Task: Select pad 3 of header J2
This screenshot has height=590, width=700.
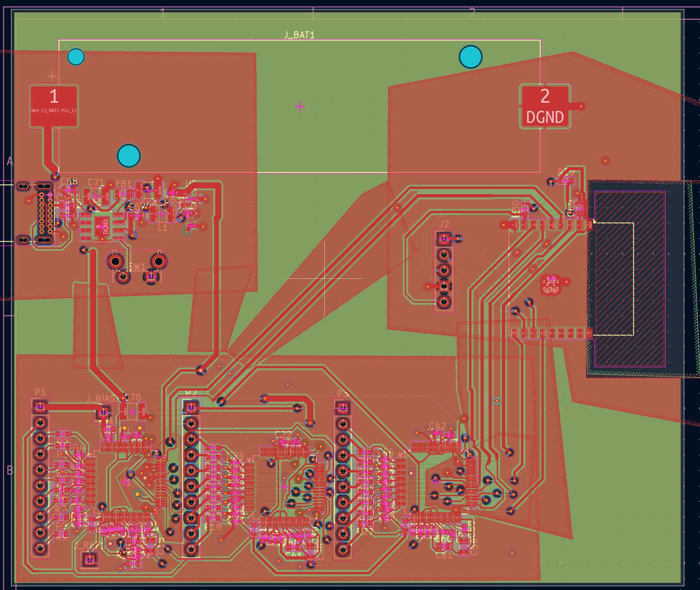Action: click(x=444, y=271)
